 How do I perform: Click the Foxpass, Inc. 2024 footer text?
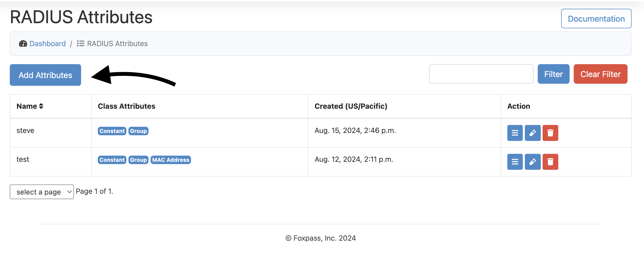tap(321, 238)
